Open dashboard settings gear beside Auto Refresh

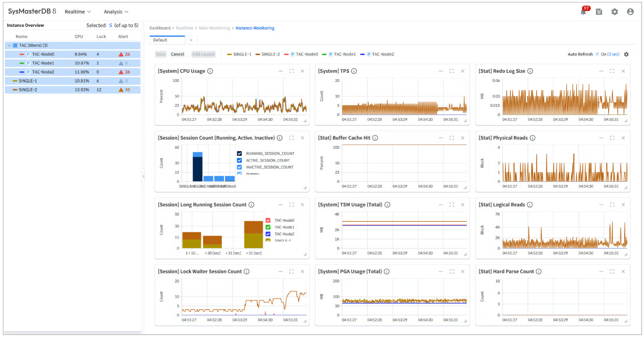(626, 54)
